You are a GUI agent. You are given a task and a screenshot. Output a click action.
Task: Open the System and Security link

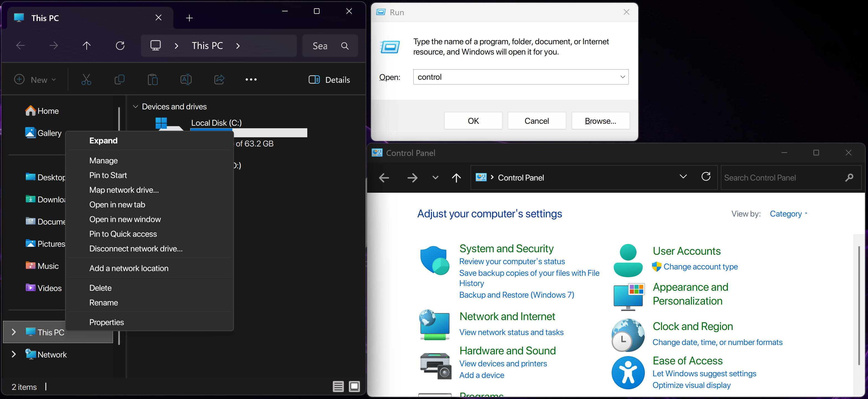506,248
